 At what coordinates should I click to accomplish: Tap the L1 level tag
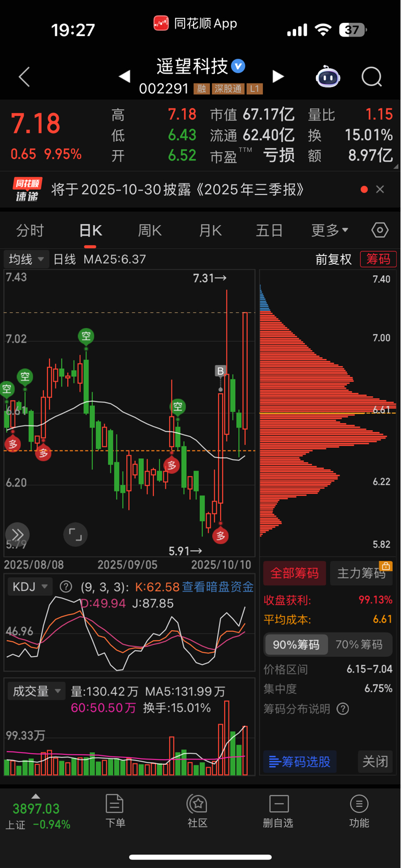254,89
